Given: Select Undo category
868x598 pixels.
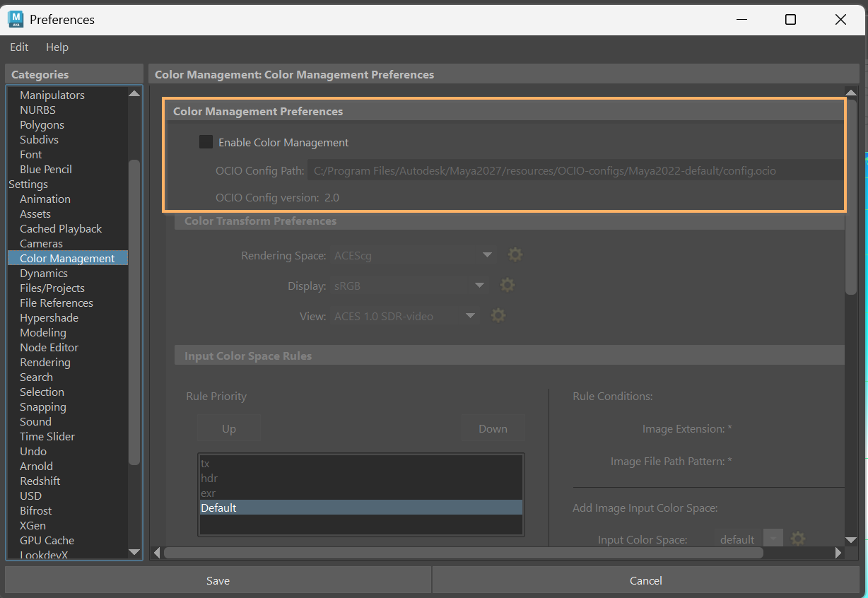Looking at the screenshot, I should (33, 451).
